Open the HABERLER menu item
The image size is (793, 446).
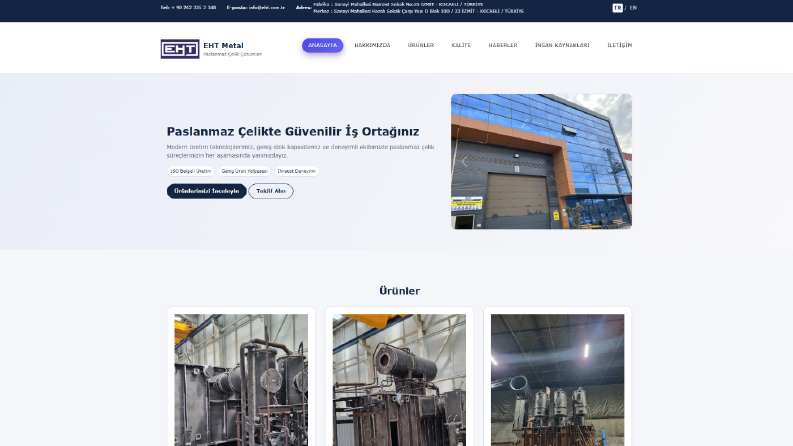pos(503,46)
